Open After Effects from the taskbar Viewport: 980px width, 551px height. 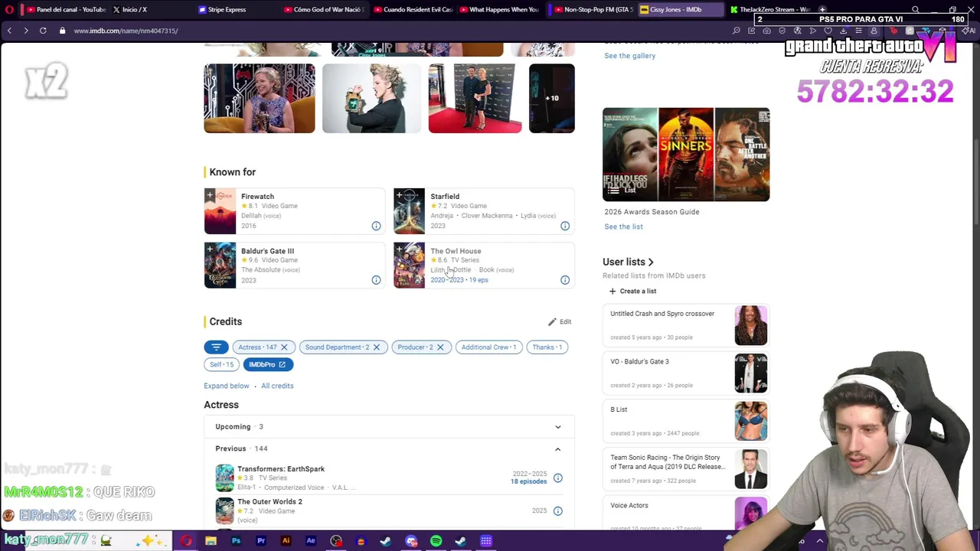point(311,541)
